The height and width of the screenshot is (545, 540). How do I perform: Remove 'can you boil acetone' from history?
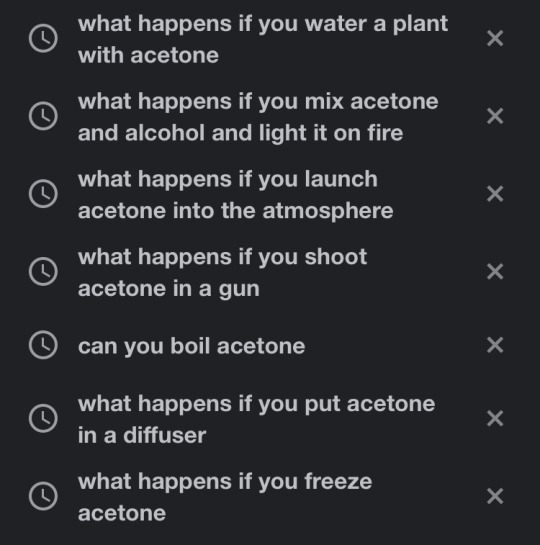point(495,345)
